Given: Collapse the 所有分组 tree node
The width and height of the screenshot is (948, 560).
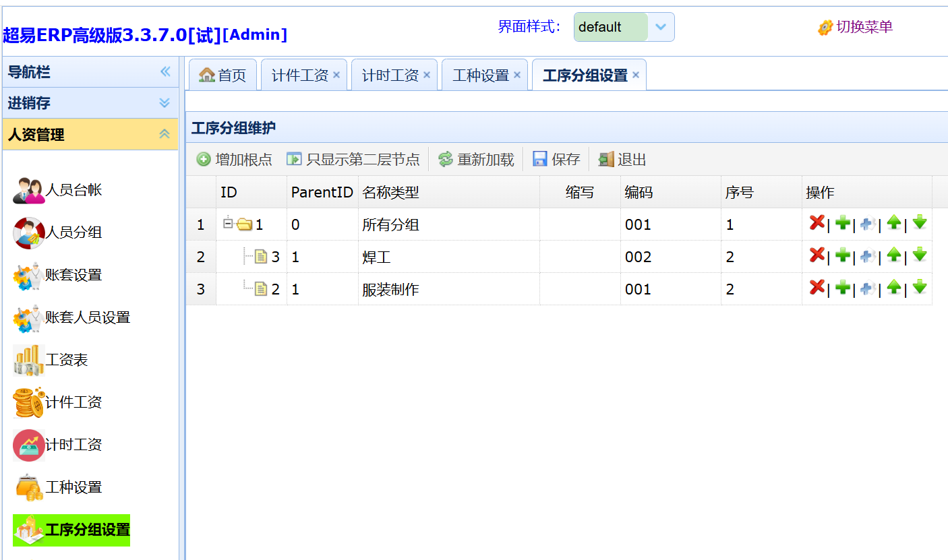Looking at the screenshot, I should (228, 222).
